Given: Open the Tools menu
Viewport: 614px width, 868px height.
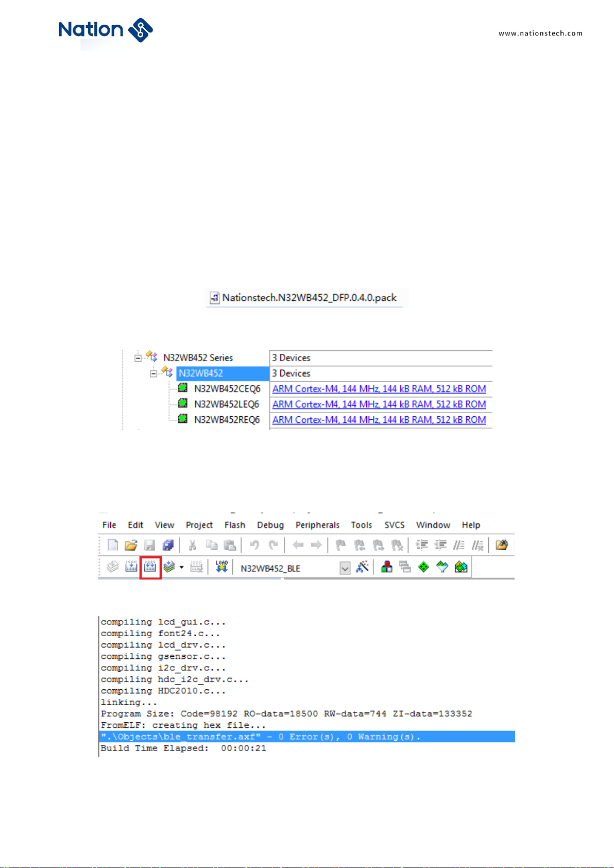Looking at the screenshot, I should (362, 525).
